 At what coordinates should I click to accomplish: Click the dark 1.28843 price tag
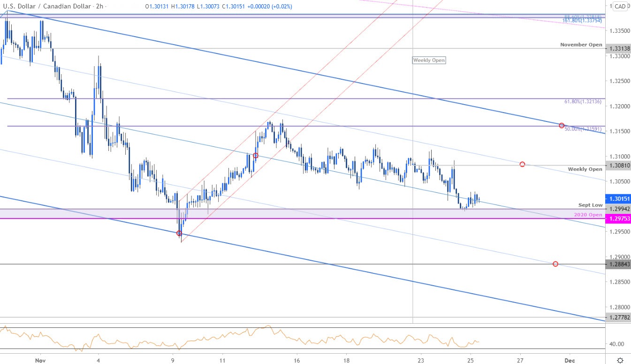[617, 265]
